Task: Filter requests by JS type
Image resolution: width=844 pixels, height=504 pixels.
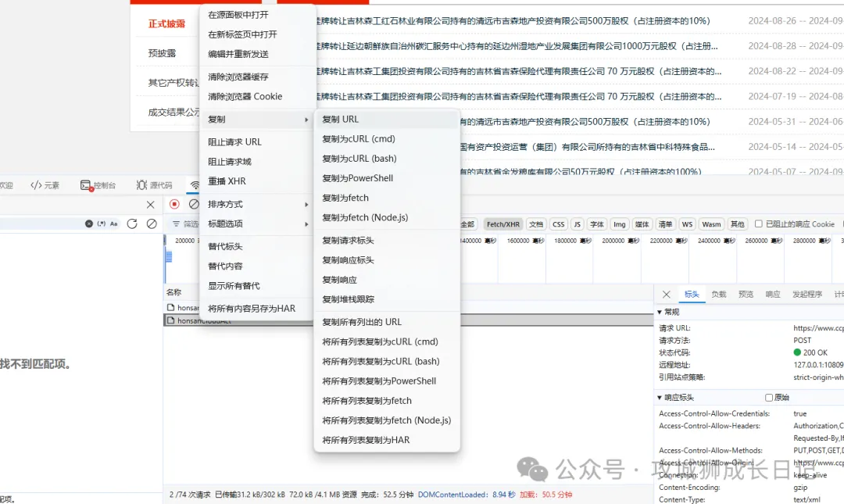Action: point(577,224)
